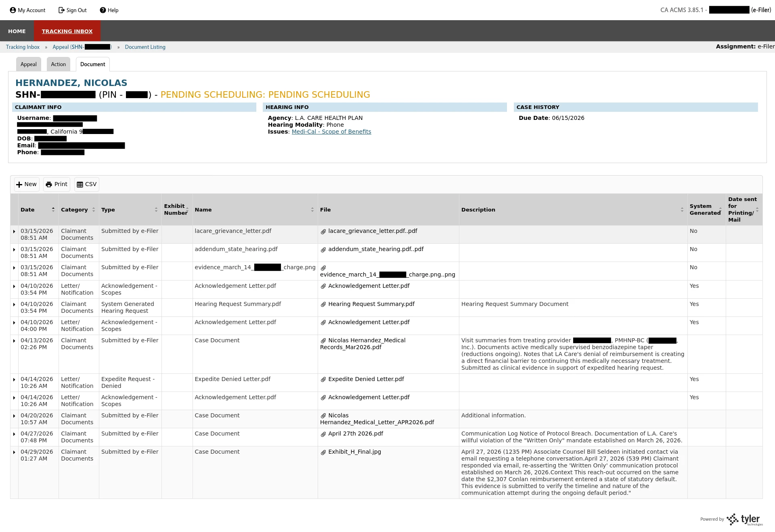Click the Help question mark icon

coord(103,10)
